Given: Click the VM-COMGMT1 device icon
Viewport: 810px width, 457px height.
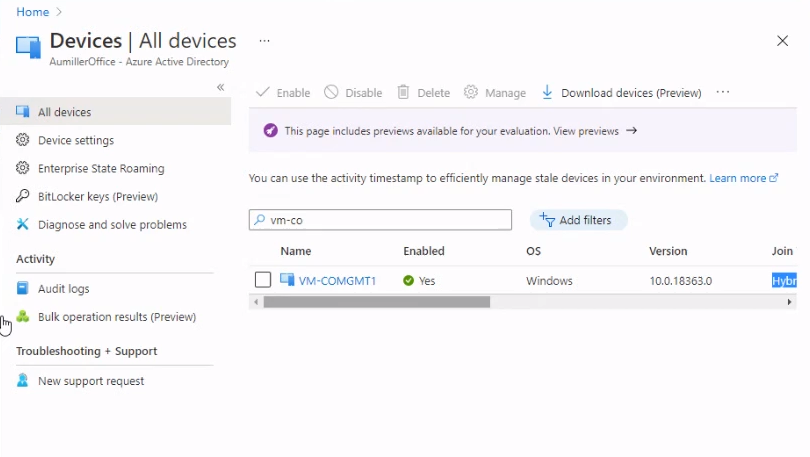Looking at the screenshot, I should click(287, 280).
